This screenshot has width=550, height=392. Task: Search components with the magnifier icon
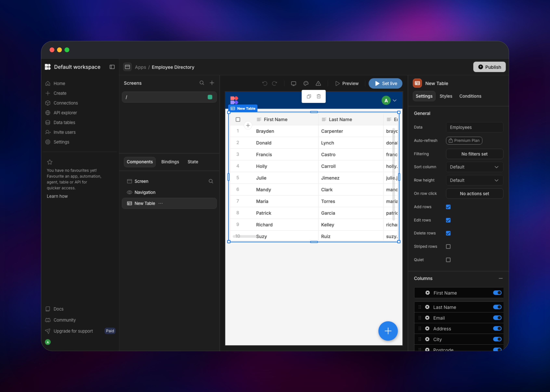(x=211, y=181)
